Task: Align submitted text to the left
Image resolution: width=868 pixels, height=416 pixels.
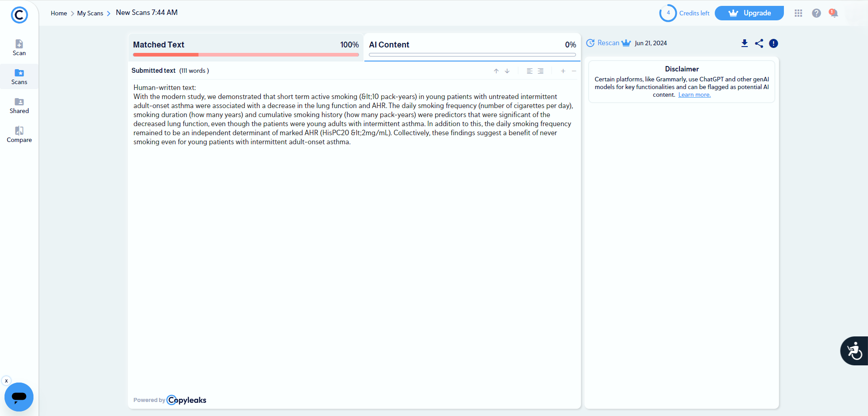Action: coord(529,71)
